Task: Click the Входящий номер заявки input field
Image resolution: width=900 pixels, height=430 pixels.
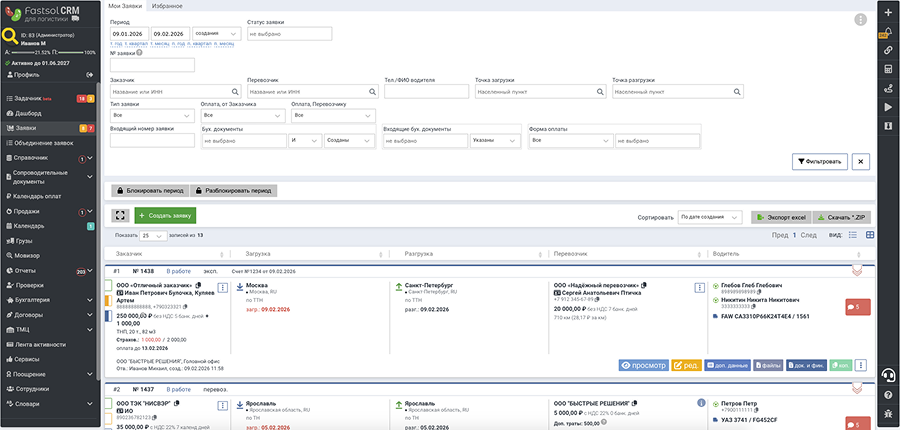Action: (152, 141)
